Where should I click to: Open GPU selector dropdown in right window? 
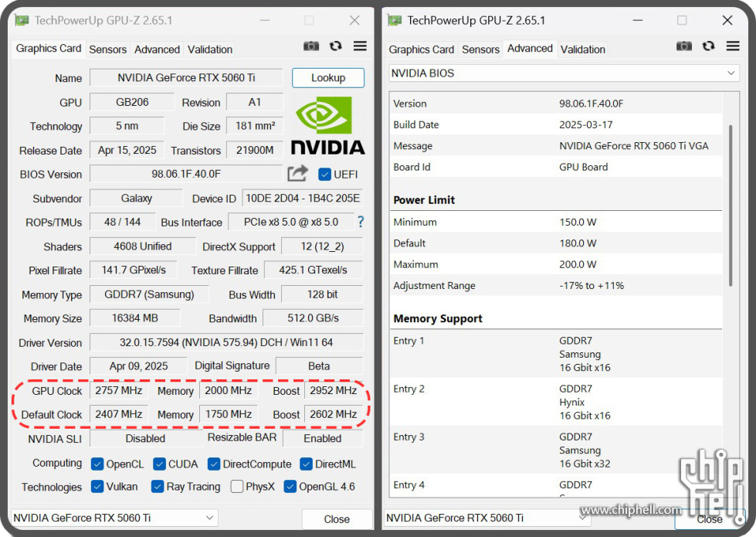tap(487, 518)
